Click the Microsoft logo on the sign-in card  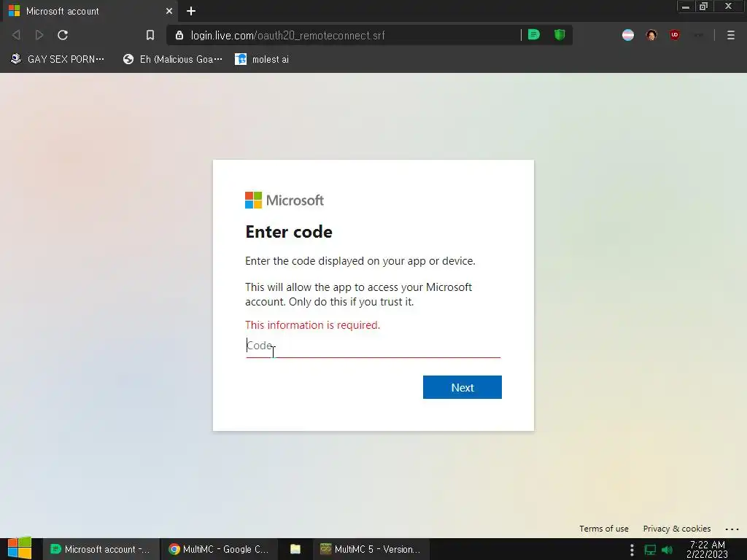(x=285, y=200)
